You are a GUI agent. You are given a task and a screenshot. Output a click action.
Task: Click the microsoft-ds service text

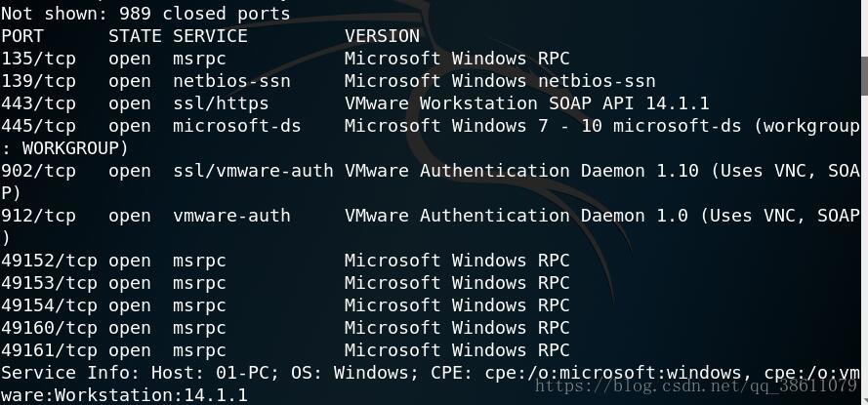[237, 126]
